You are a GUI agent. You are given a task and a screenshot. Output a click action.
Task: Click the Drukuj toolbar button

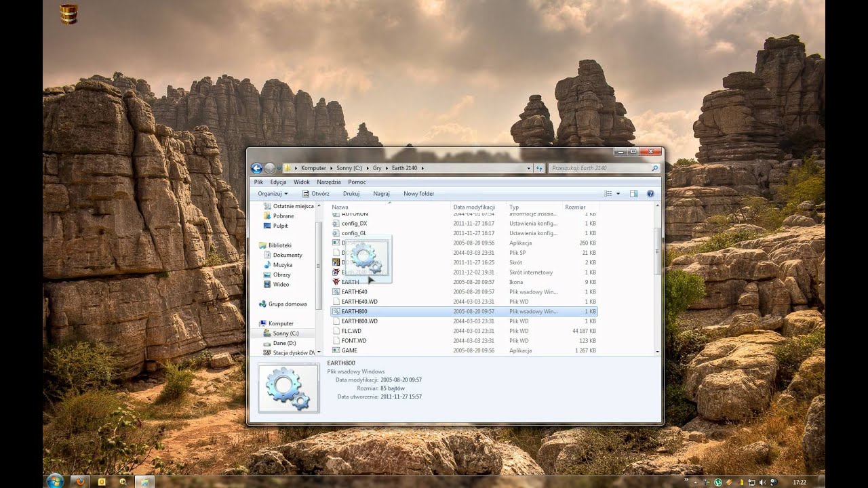coord(351,194)
